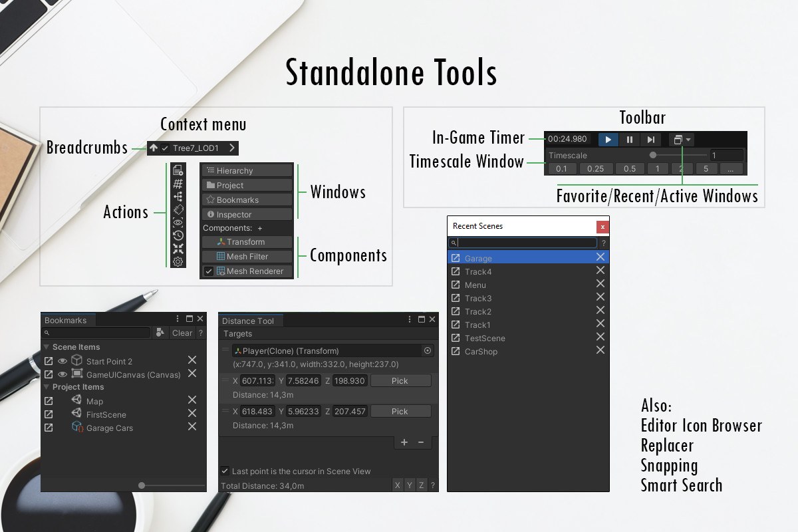Click the hash grid action icon
Image resolution: width=798 pixels, height=532 pixels.
(178, 184)
